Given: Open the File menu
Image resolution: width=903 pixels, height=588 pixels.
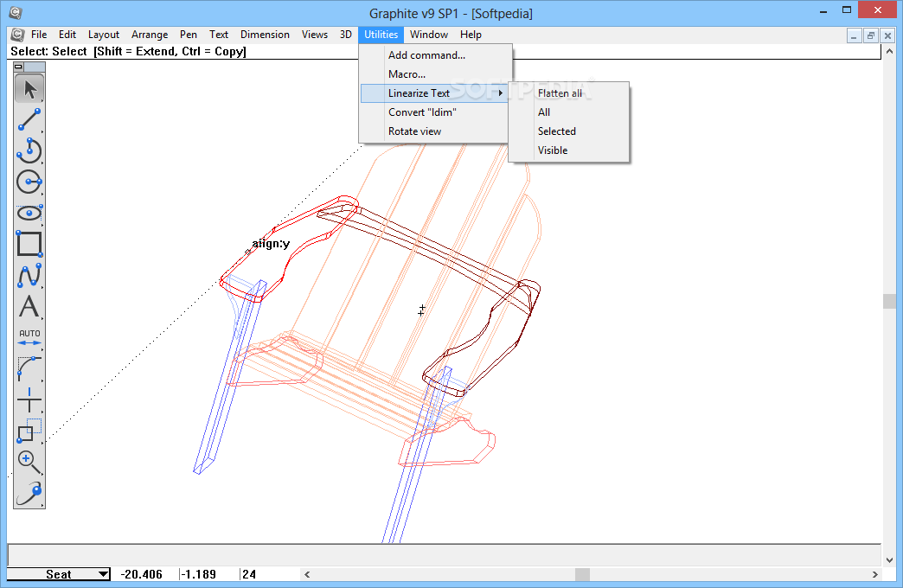Looking at the screenshot, I should [39, 35].
